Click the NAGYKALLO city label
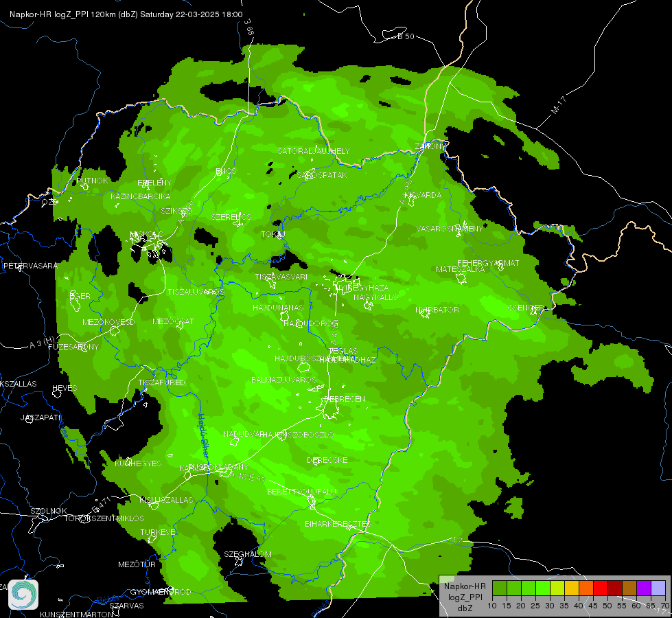 [376, 297]
